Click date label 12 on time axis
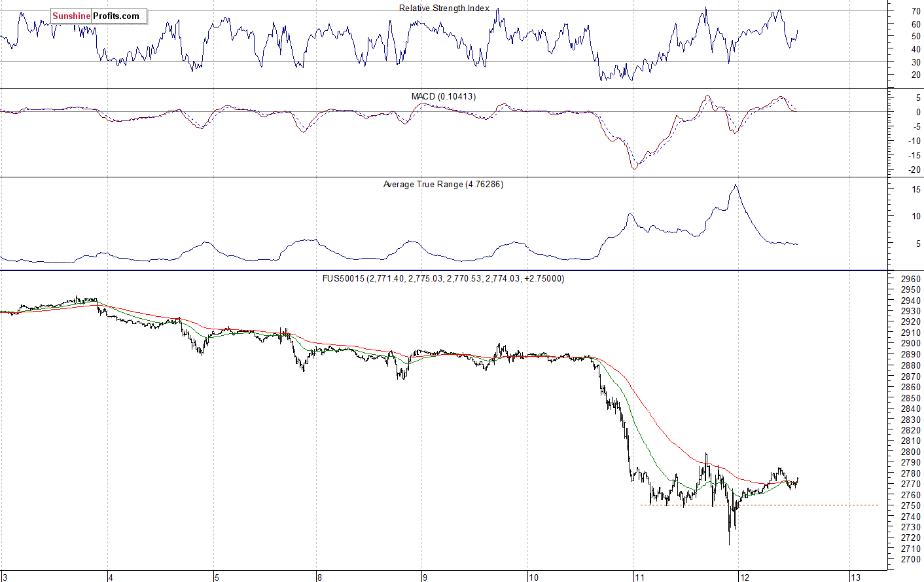924x582 pixels. 744,577
